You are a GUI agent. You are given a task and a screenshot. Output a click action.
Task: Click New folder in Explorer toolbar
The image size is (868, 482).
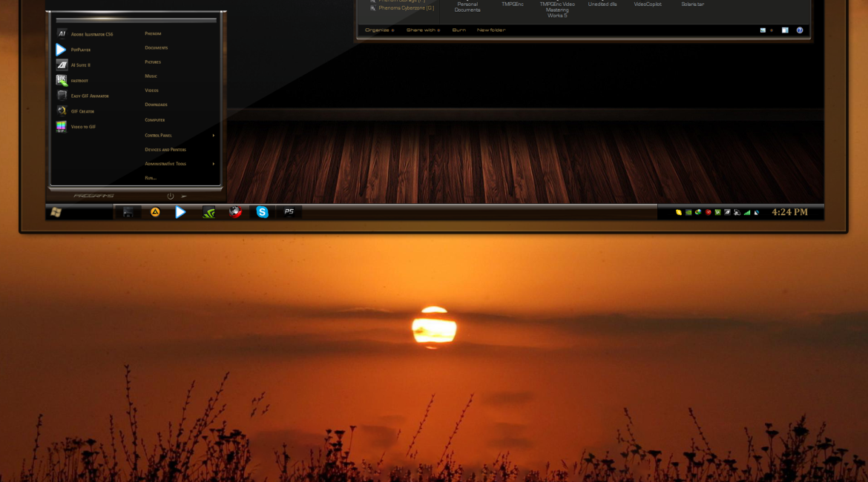490,30
